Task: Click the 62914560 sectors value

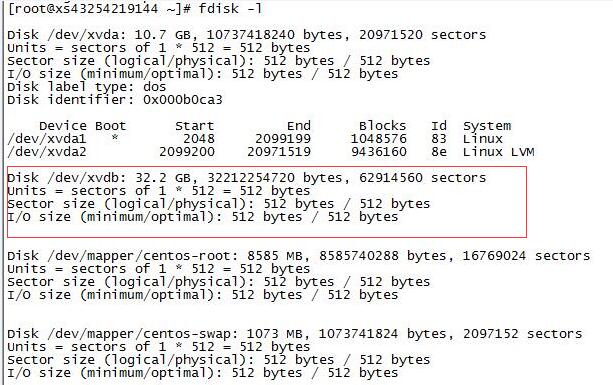Action: click(423, 178)
